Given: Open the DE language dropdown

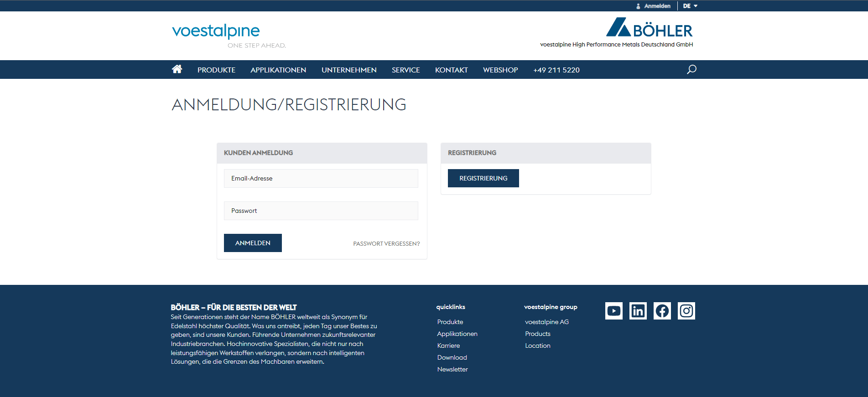Looking at the screenshot, I should [x=690, y=6].
